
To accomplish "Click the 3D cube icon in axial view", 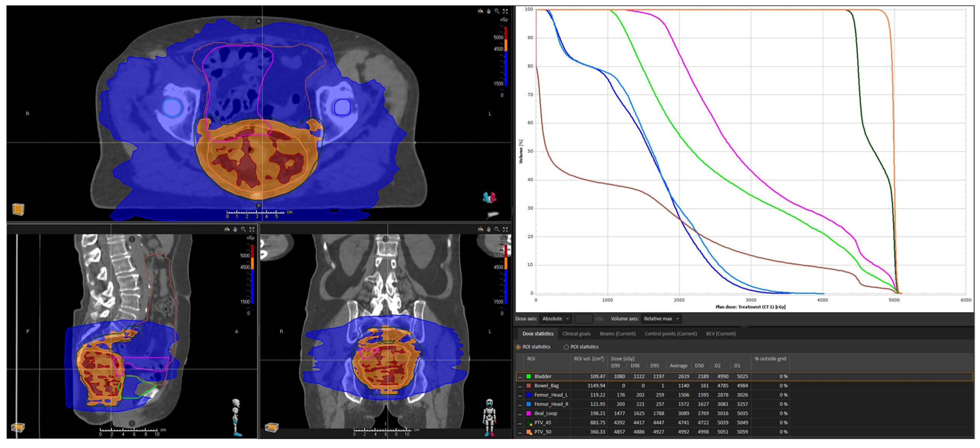I will [18, 209].
